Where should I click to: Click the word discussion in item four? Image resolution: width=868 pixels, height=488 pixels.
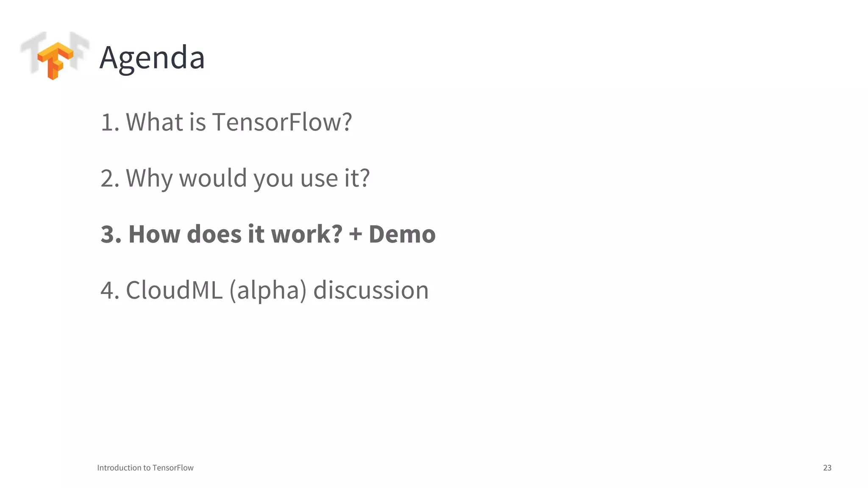[371, 290]
